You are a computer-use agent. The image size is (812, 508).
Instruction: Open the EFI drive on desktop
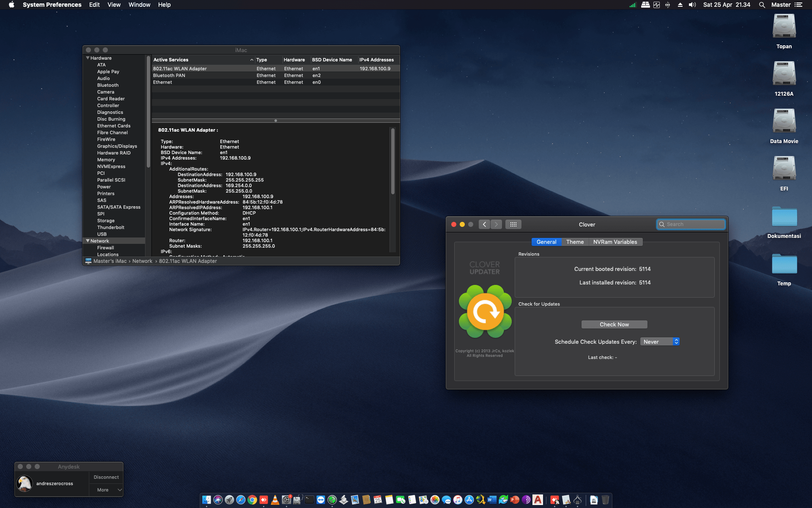point(784,169)
